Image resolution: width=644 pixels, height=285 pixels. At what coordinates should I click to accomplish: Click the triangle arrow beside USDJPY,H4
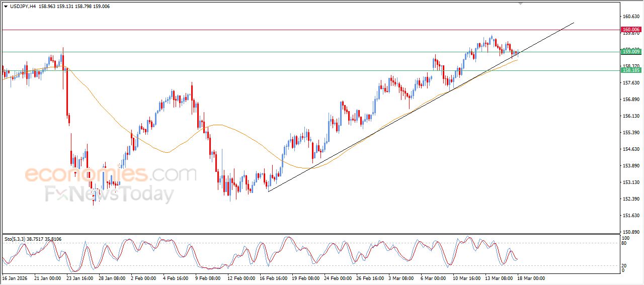pos(6,7)
